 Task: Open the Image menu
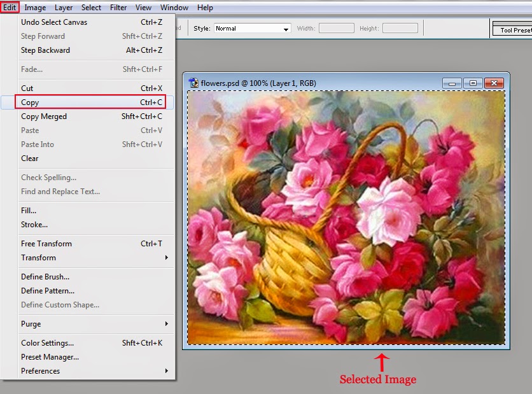pos(35,8)
